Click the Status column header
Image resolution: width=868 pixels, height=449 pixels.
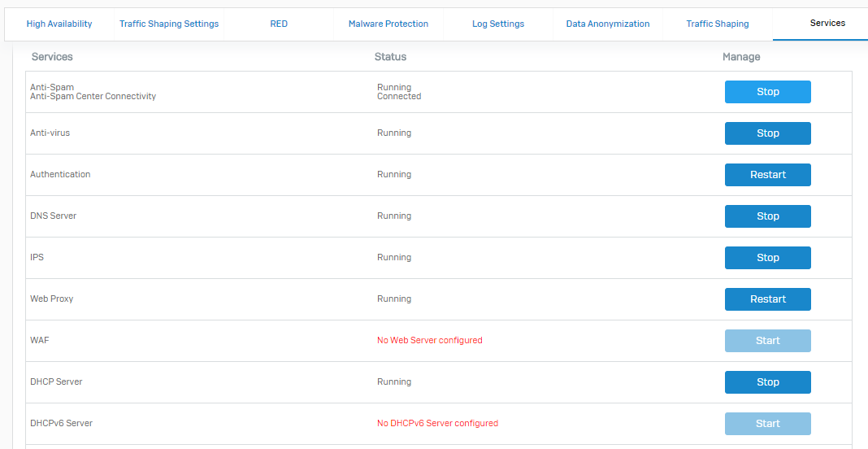(x=390, y=57)
